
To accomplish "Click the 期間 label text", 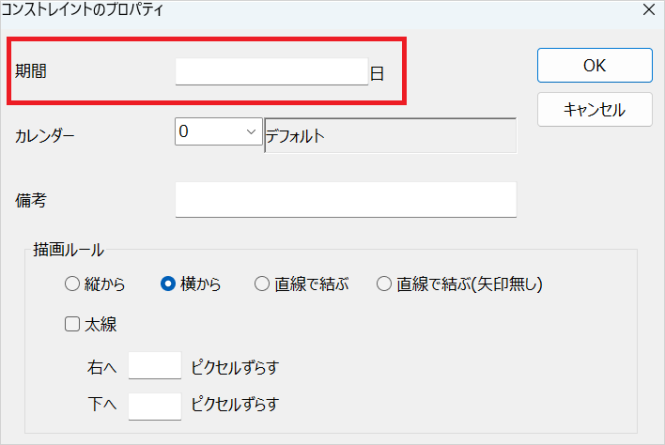I will [31, 71].
